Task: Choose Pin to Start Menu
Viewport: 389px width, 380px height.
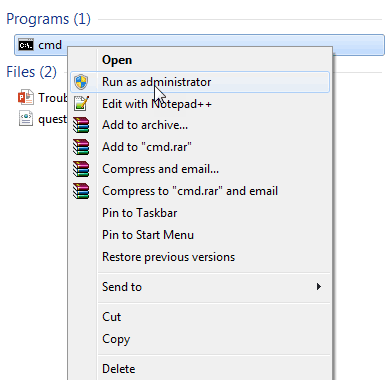Action: [x=200, y=235]
